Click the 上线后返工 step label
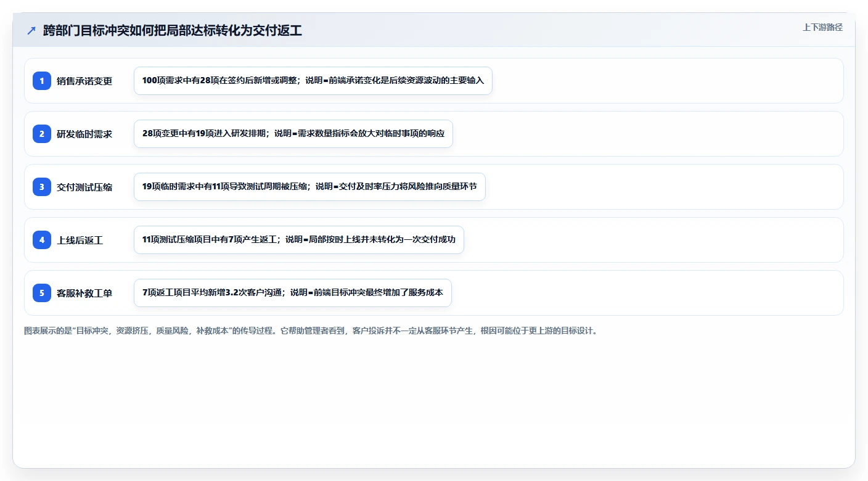 point(80,240)
